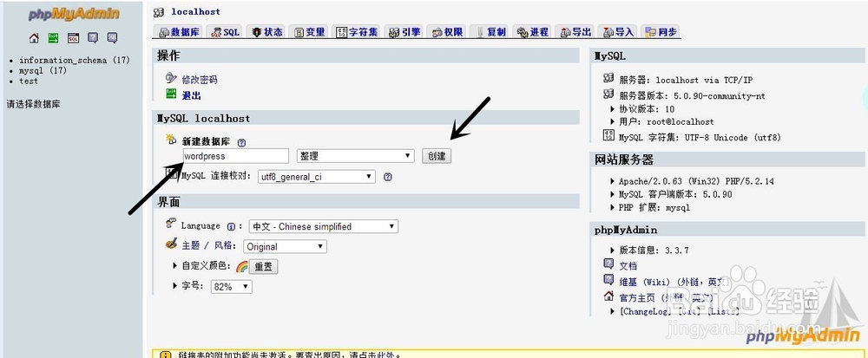Click the key icon beside 修改密码
Screen dimensions: 868x358
click(171, 78)
